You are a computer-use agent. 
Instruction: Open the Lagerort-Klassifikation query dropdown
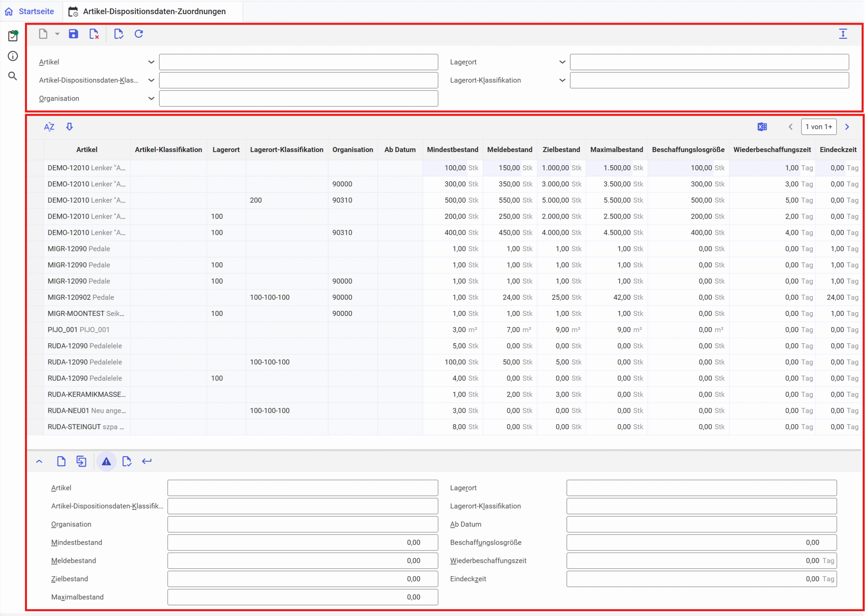click(x=562, y=80)
